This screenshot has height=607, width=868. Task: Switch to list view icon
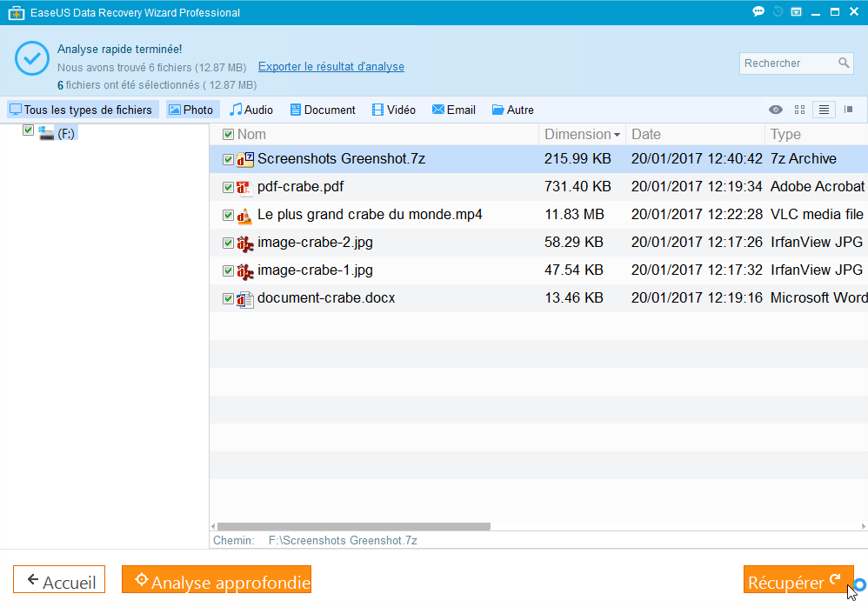[824, 110]
